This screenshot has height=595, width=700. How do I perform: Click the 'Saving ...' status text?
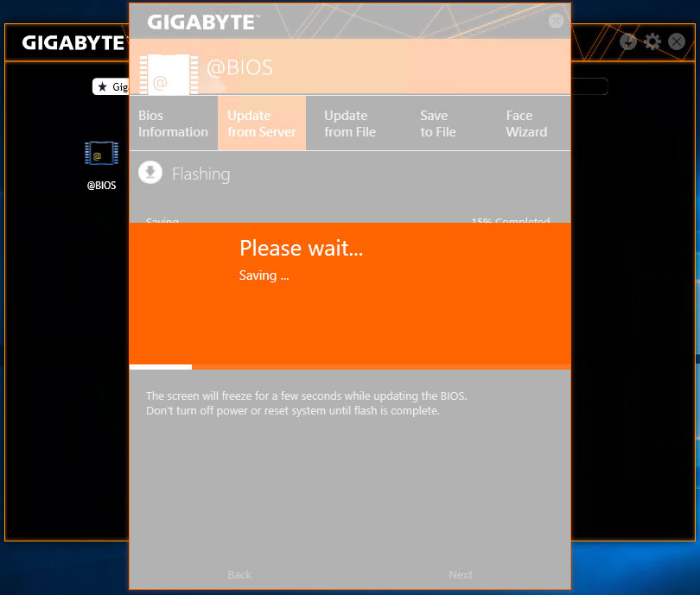pyautogui.click(x=264, y=275)
